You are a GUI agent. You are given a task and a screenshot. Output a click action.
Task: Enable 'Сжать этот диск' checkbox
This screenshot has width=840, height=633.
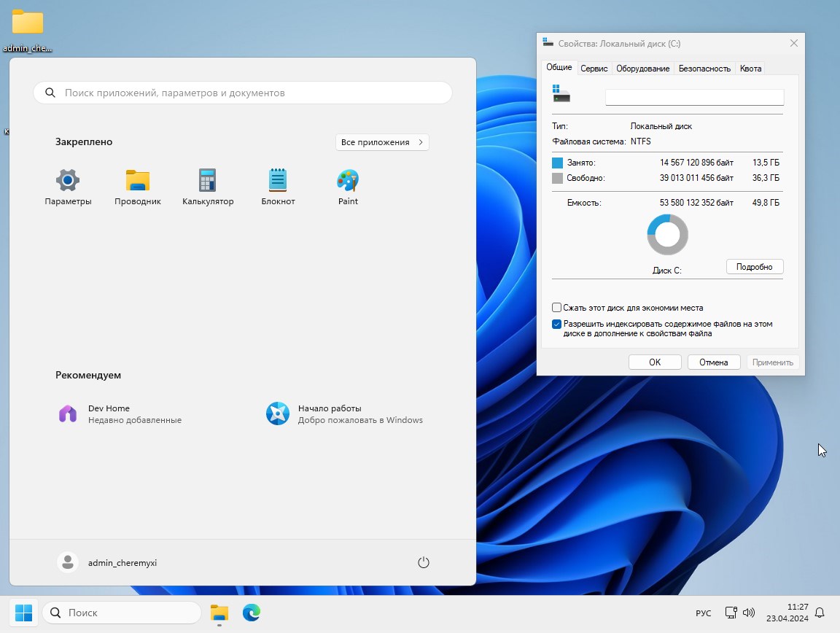pos(557,308)
